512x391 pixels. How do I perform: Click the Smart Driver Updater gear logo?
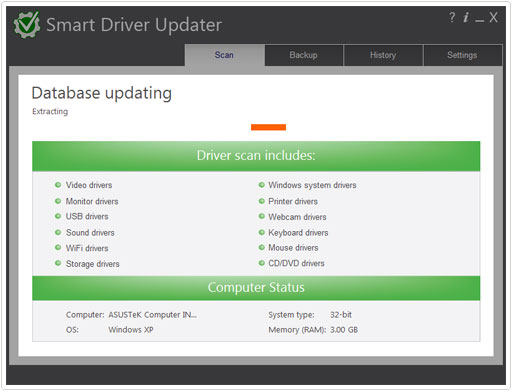click(x=27, y=24)
